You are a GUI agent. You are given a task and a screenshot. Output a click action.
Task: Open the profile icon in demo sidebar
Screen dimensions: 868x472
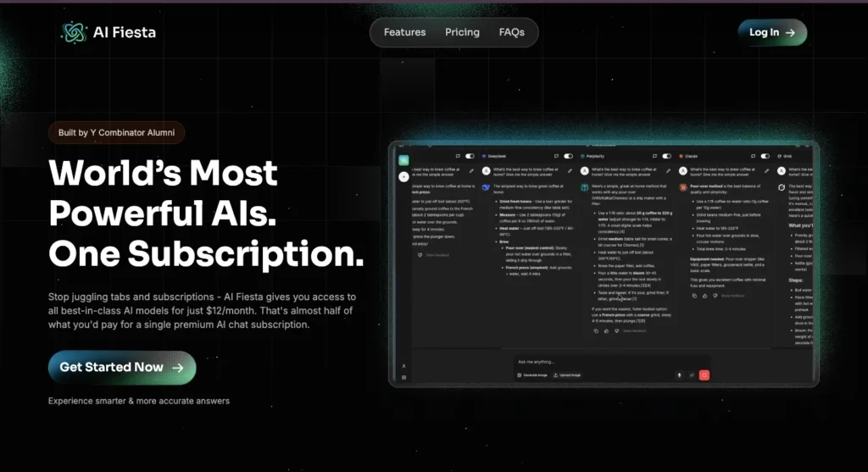pos(403,366)
